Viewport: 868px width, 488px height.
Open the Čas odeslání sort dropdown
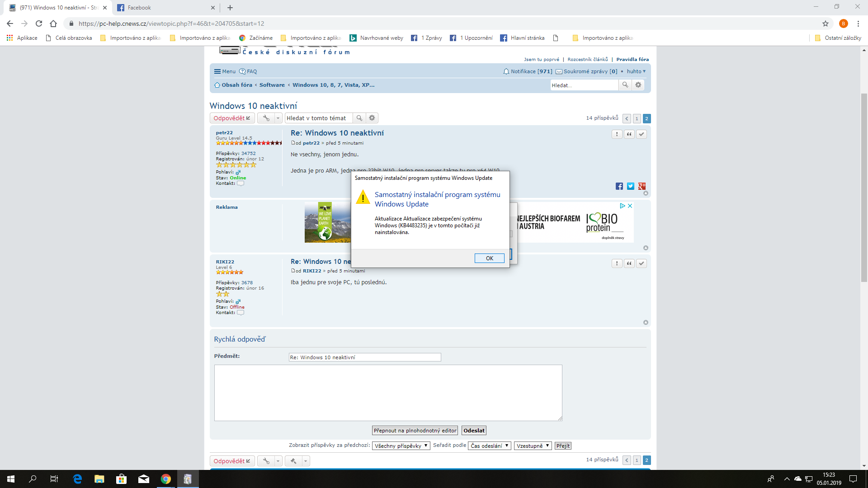pyautogui.click(x=489, y=446)
